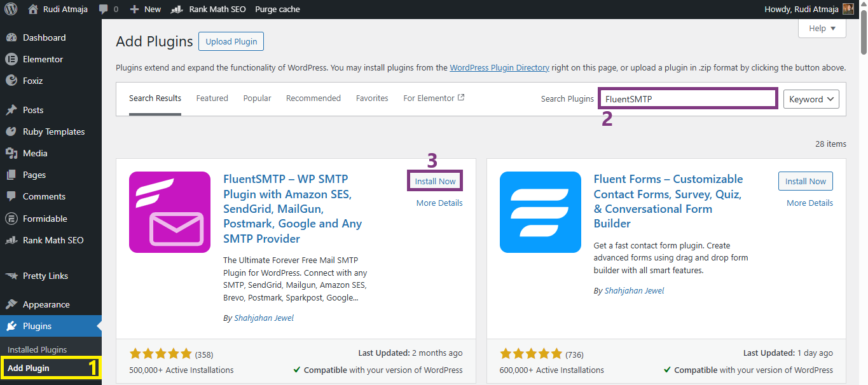The image size is (868, 385).
Task: Open the home icon for Rudi Atmaja site
Action: click(x=34, y=9)
